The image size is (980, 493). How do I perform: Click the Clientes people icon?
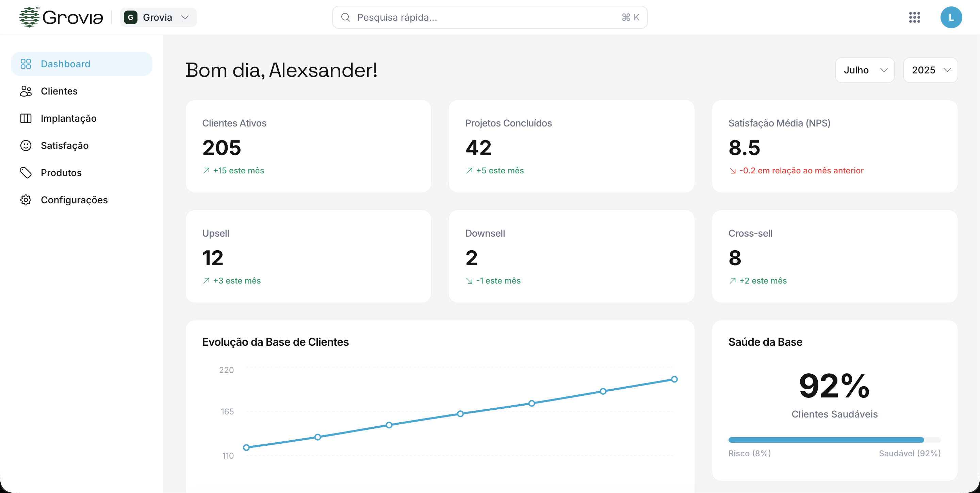(x=26, y=91)
